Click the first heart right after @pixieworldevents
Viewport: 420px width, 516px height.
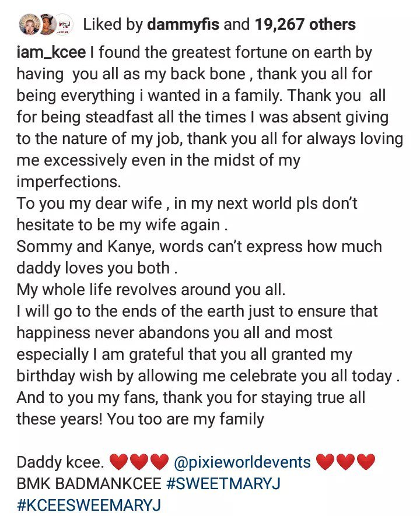pos(325,462)
